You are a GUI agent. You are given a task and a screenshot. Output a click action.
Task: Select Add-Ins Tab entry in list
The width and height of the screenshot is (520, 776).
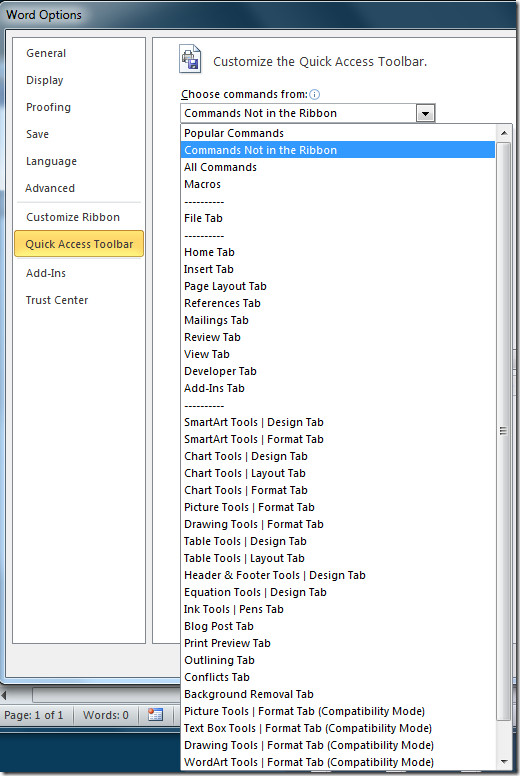tap(338, 388)
